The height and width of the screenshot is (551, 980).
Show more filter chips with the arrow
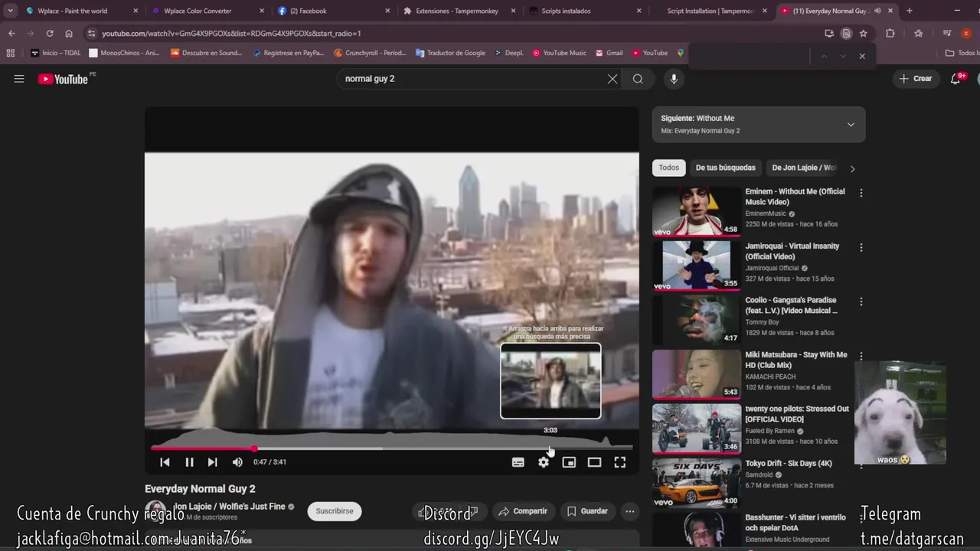852,168
